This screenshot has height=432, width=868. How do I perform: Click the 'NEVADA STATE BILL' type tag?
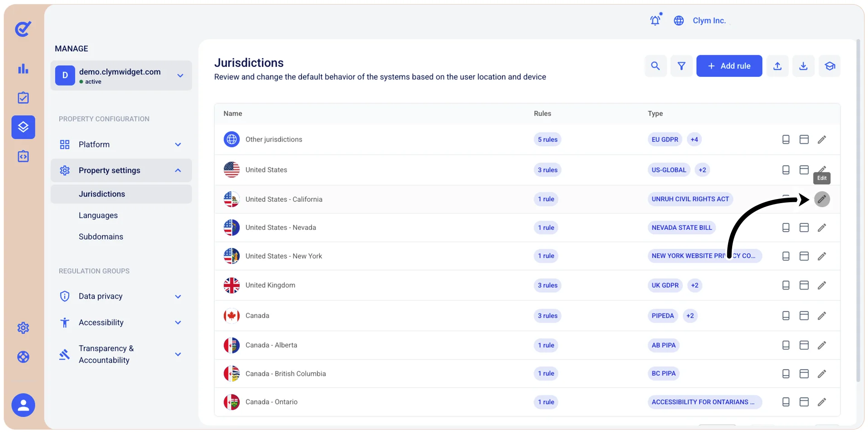click(x=681, y=228)
